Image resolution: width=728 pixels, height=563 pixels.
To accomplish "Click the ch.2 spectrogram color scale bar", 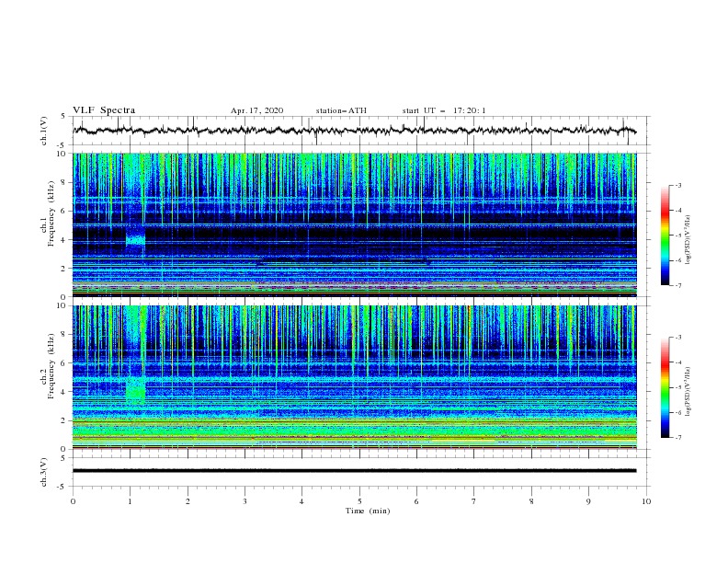I will coord(665,387).
